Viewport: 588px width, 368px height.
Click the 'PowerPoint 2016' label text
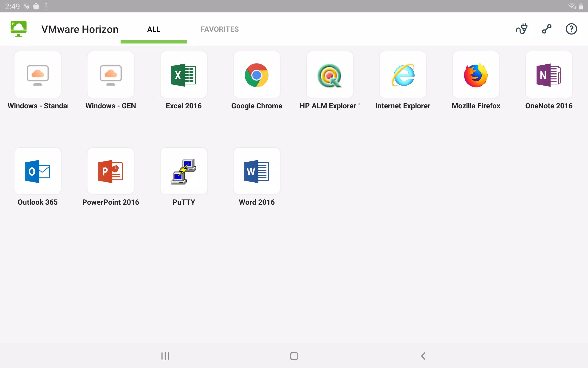point(111,202)
